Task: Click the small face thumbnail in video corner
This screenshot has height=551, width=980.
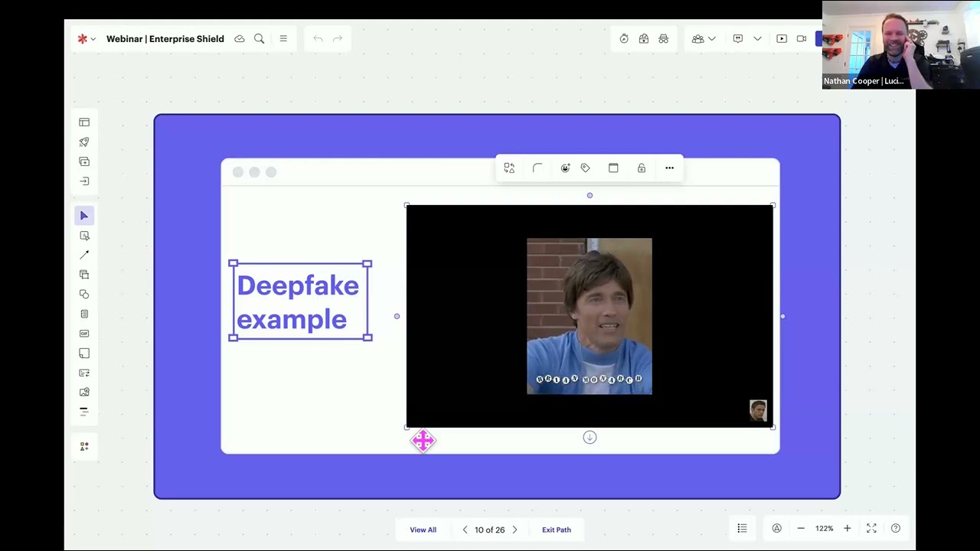Action: (x=758, y=411)
